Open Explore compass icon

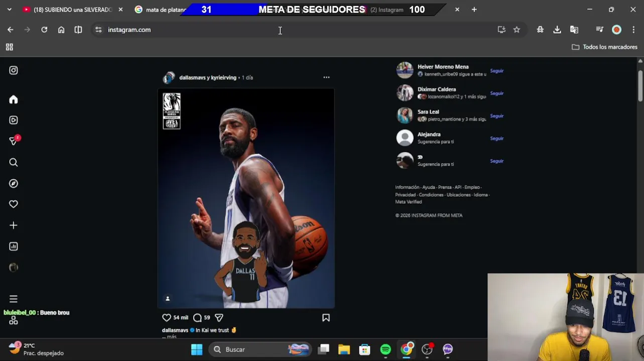click(x=14, y=184)
